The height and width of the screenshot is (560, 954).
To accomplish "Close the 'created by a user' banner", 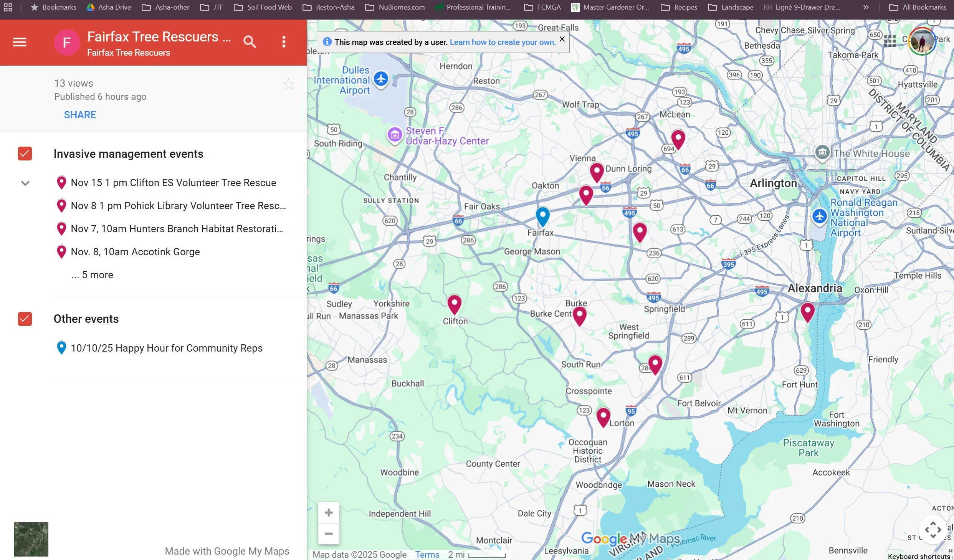I will [562, 39].
